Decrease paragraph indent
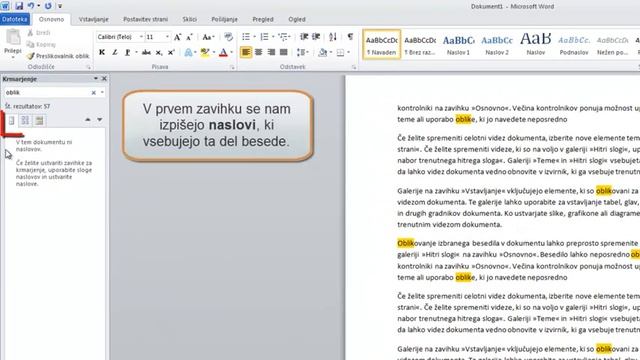This screenshot has width=640, height=360. click(304, 37)
